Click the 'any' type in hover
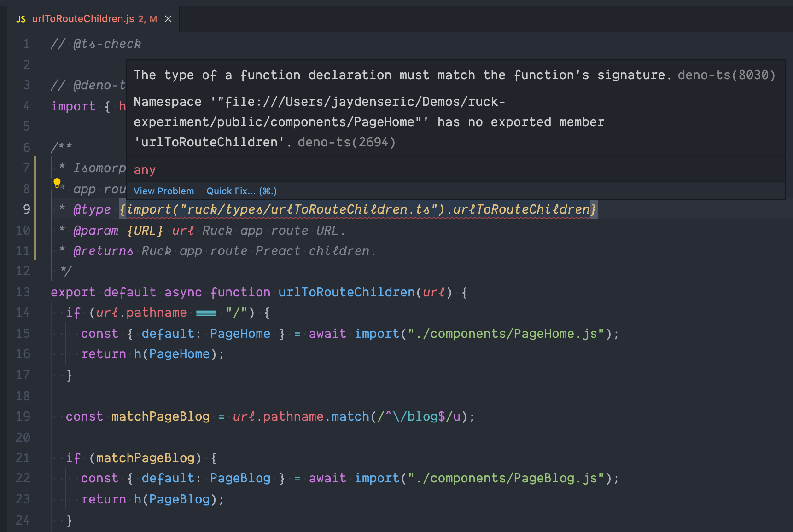 tap(145, 170)
